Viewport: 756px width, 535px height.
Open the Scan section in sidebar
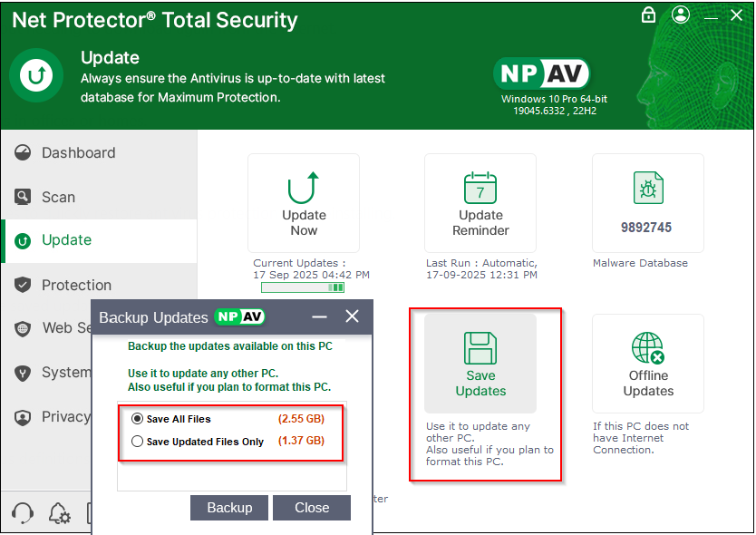click(58, 197)
